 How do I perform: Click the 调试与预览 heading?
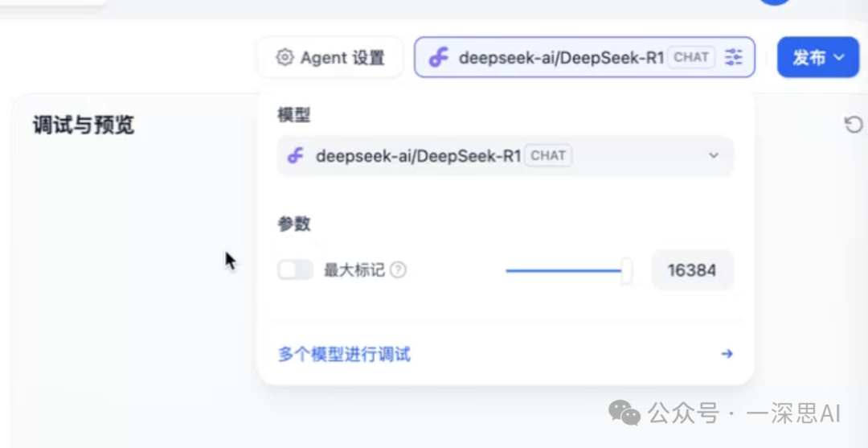pos(84,125)
